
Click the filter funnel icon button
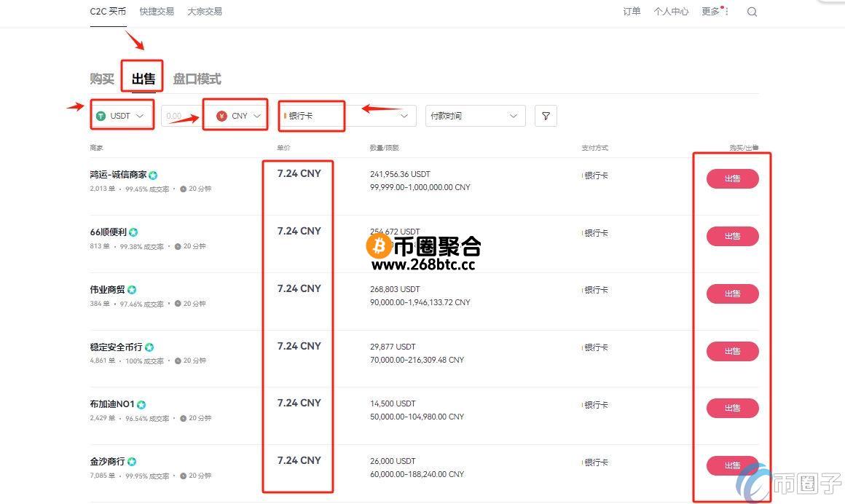pyautogui.click(x=546, y=116)
